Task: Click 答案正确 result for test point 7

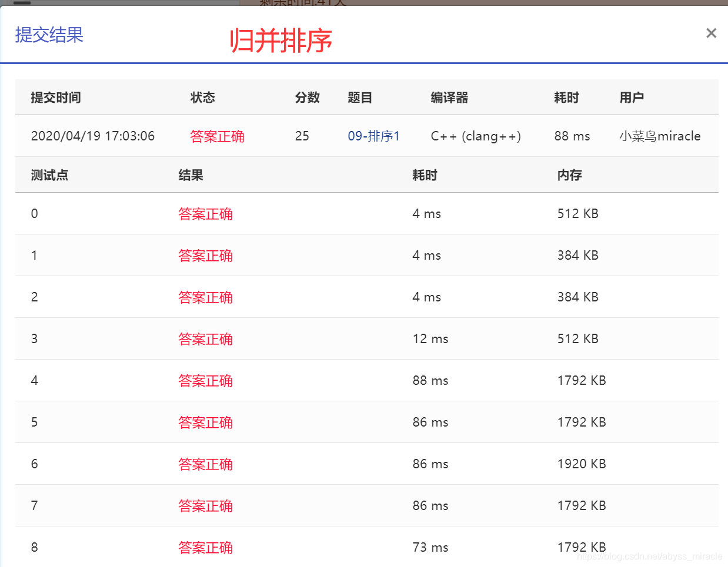Action: coord(205,506)
